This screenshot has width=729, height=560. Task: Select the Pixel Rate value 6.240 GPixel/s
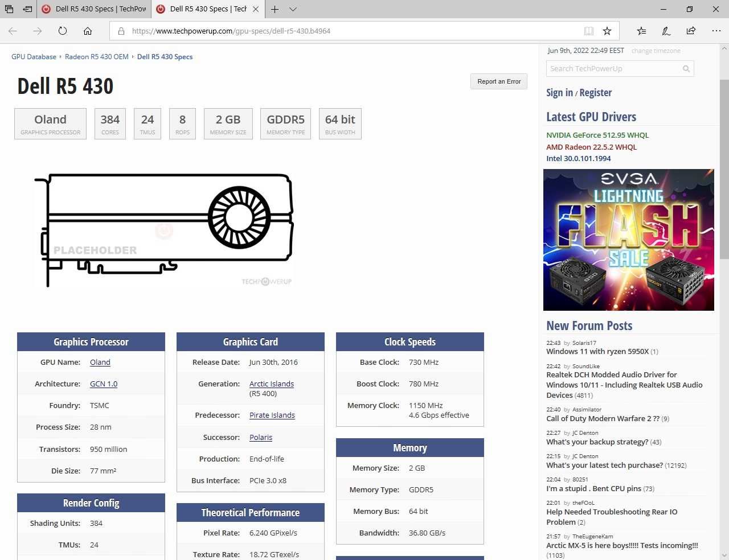pos(273,533)
